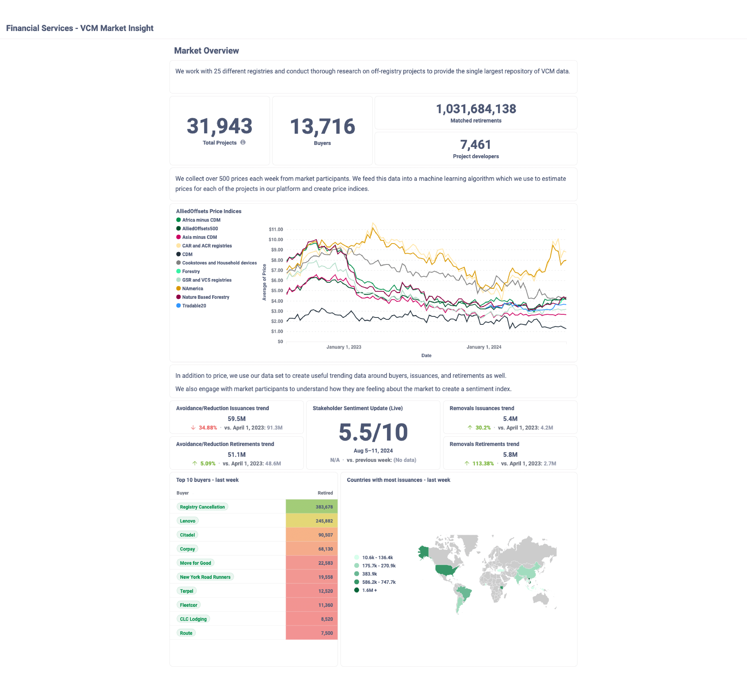The image size is (747, 700).
Task: Click the 51.1M Avoidance/Reduction Retirements value
Action: coord(237,455)
